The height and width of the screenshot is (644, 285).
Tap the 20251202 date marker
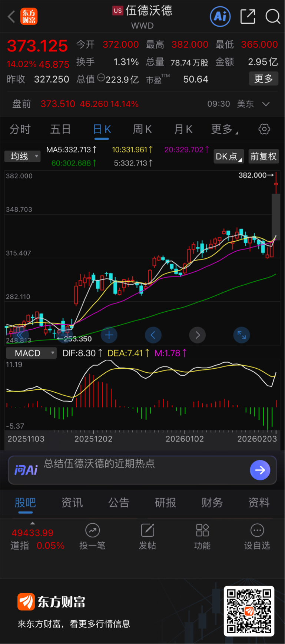tap(93, 439)
